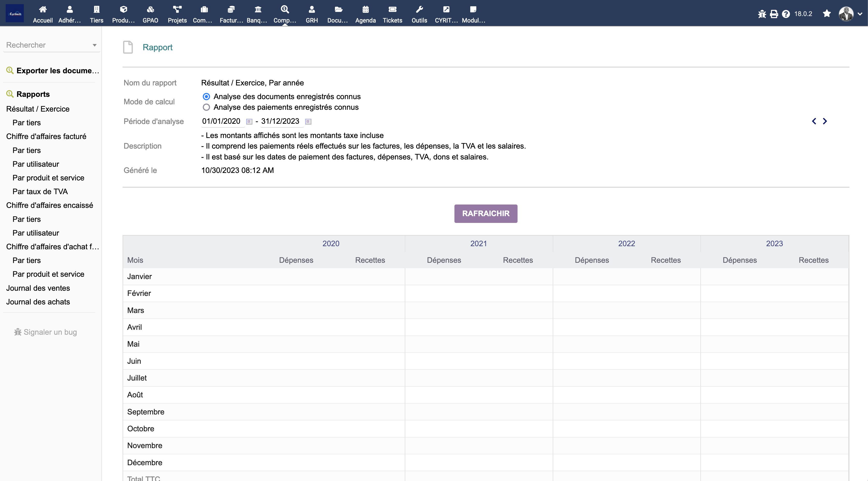Open Par tiers under Résultat / Exercice
This screenshot has width=868, height=481.
[27, 123]
